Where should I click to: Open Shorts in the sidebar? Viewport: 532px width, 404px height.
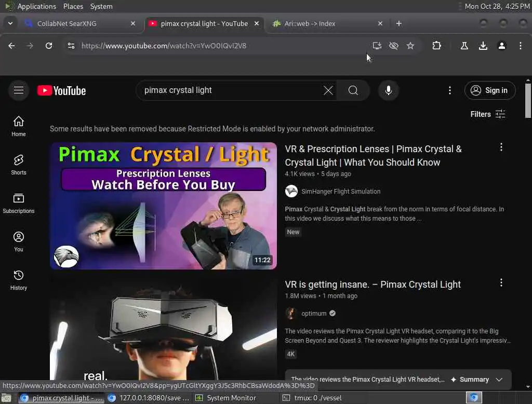click(19, 165)
